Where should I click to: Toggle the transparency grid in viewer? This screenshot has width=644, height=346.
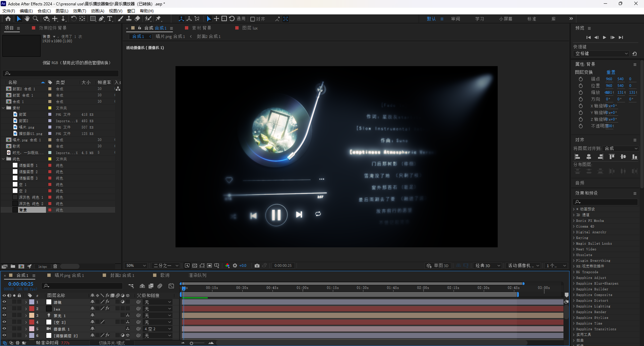pyautogui.click(x=195, y=266)
